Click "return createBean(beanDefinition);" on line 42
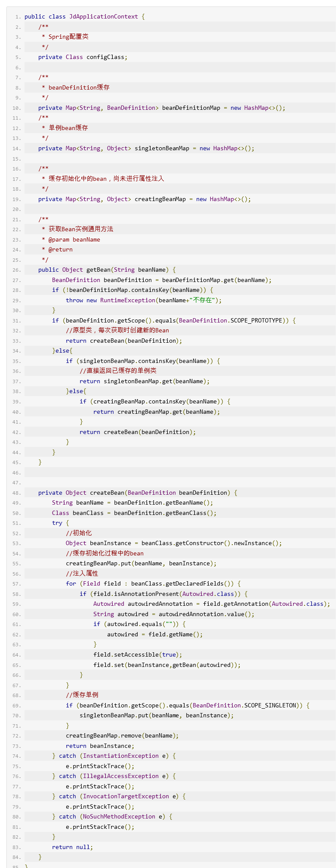Viewport: 336px width, 868px height. pos(138,432)
